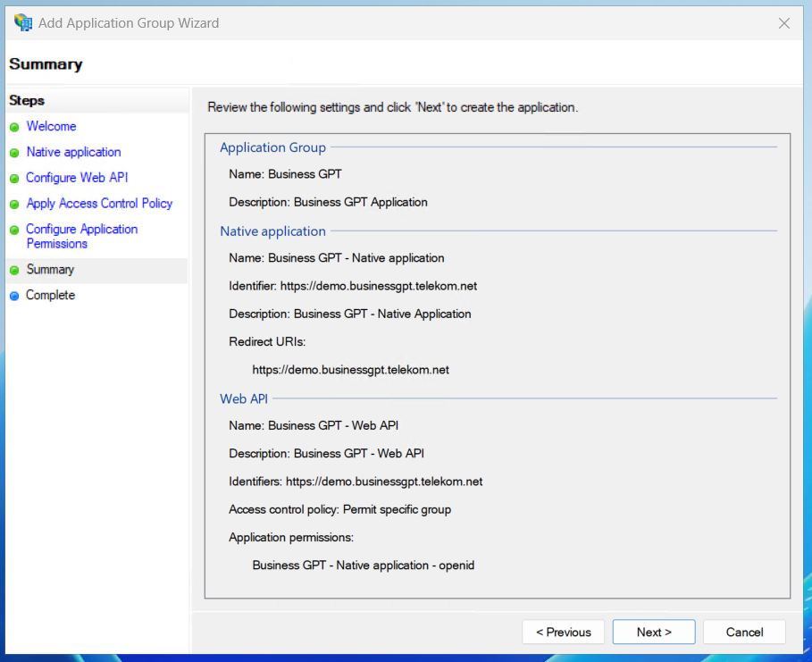
Task: Click the 'Application permissions:' label
Action: point(291,538)
